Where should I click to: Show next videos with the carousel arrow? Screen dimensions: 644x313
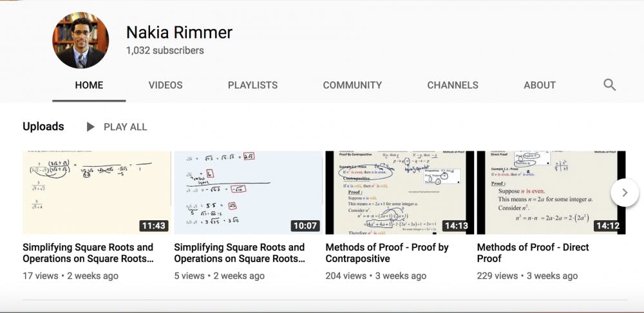[x=623, y=192]
